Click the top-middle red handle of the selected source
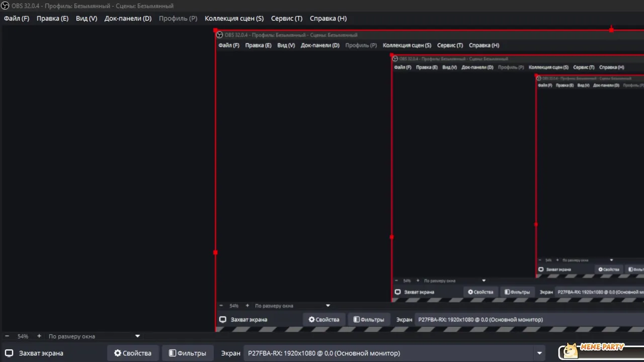 pos(611,30)
